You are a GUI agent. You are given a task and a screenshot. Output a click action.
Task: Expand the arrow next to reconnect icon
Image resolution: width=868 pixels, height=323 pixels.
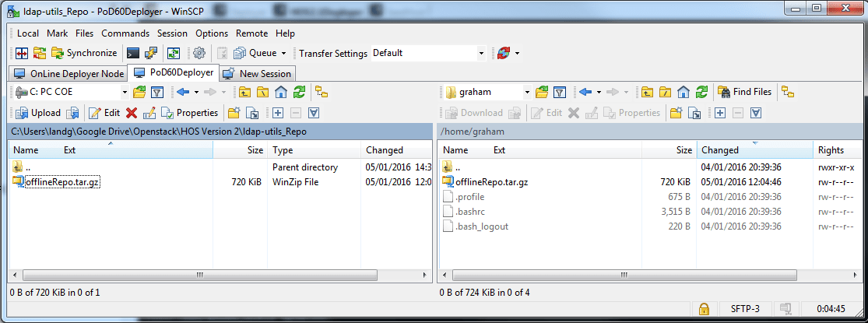(x=518, y=54)
